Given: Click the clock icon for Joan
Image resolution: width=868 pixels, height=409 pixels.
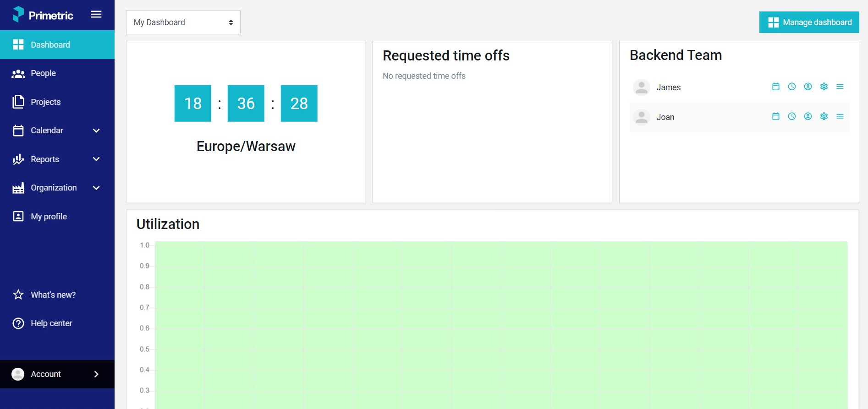Looking at the screenshot, I should point(792,116).
